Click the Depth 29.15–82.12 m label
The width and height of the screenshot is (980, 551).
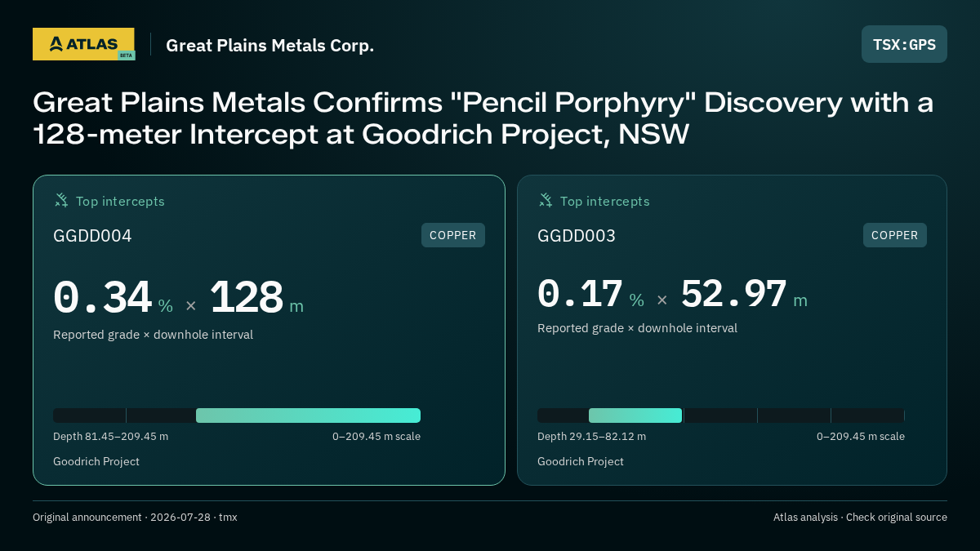pyautogui.click(x=591, y=437)
